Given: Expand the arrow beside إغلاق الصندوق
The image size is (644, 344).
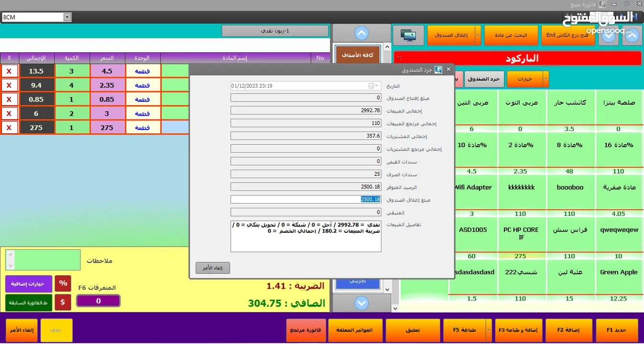Looking at the screenshot, I should point(478,35).
